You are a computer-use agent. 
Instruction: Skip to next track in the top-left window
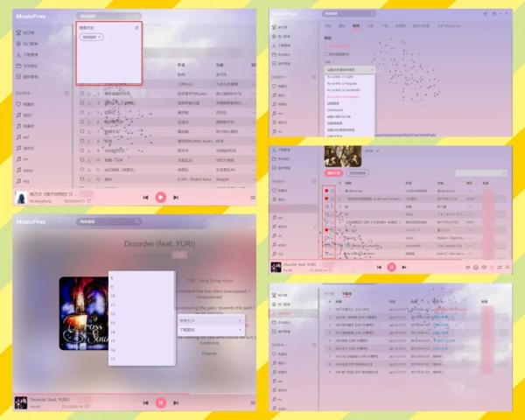pos(175,198)
